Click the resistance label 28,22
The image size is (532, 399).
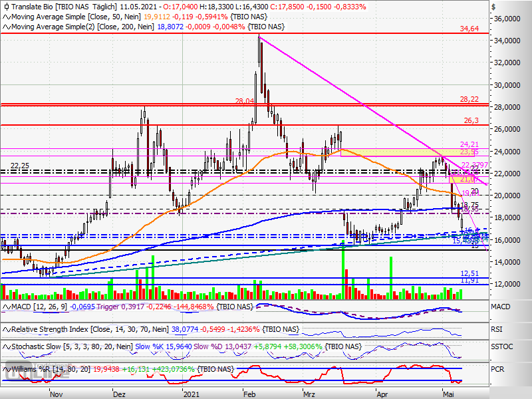469,99
